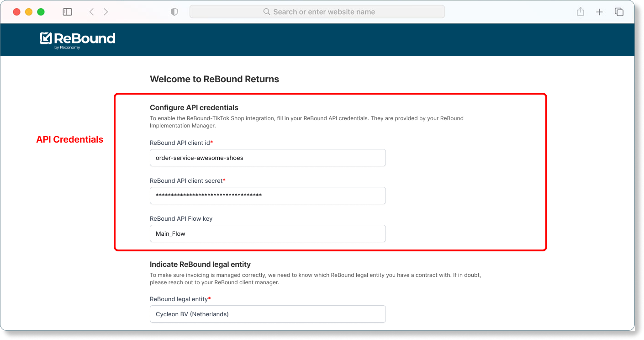Click the green fullscreen window button
The width and height of the screenshot is (644, 340).
click(x=41, y=12)
